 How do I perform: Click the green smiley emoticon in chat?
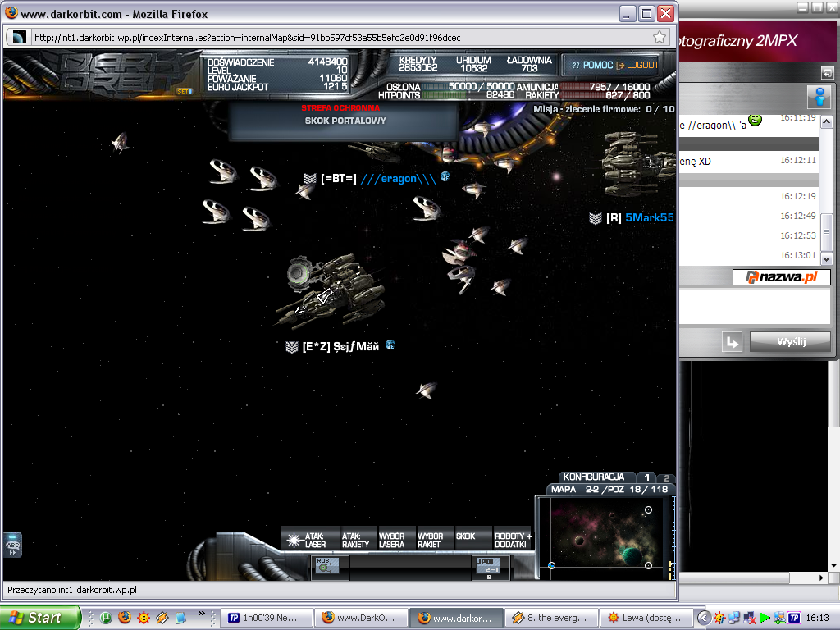[756, 121]
